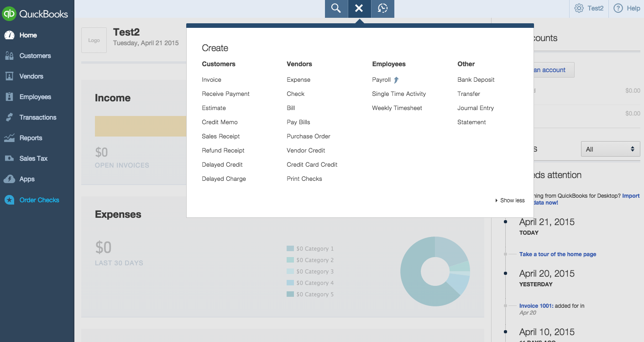Click the Apps cloud icon
Viewport: 644px width, 342px height.
(x=9, y=179)
